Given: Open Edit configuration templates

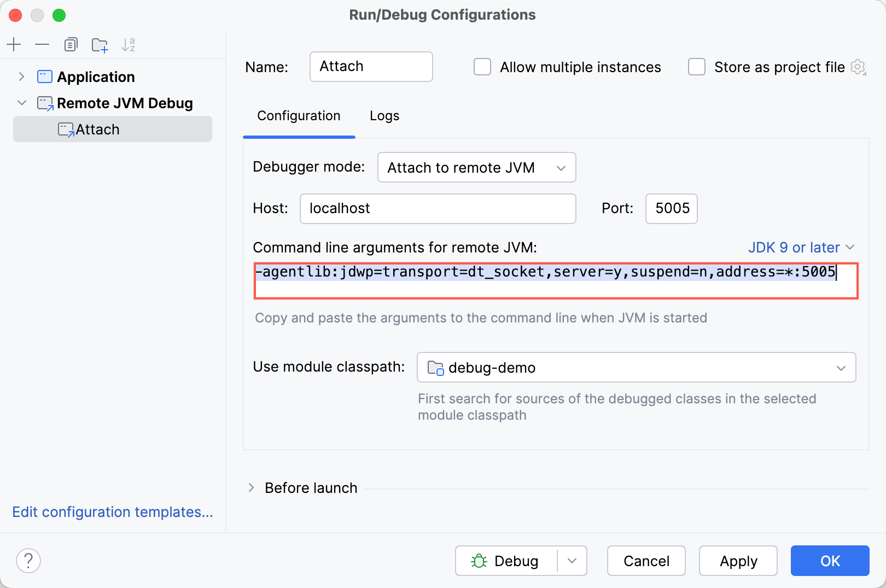Looking at the screenshot, I should click(x=112, y=512).
